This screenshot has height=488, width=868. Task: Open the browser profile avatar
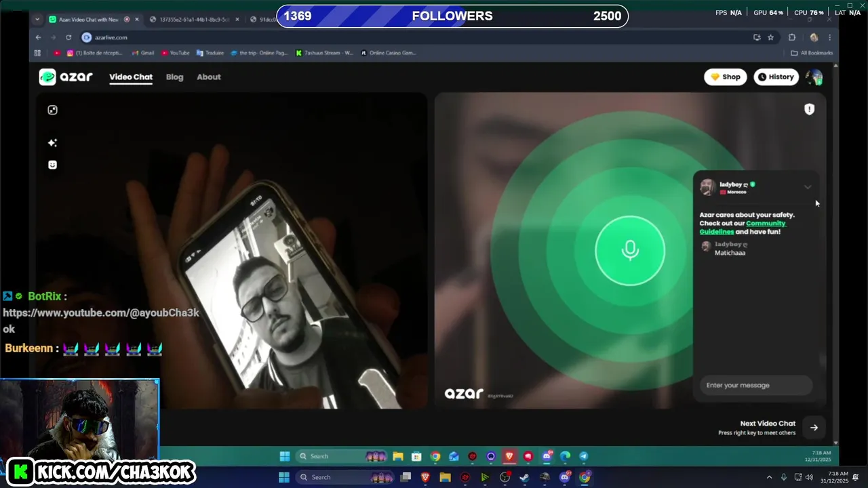[x=814, y=37]
